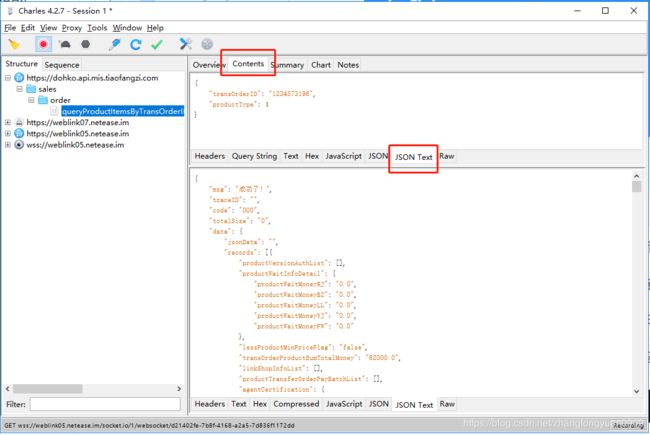Open the Overview tab

pos(207,65)
